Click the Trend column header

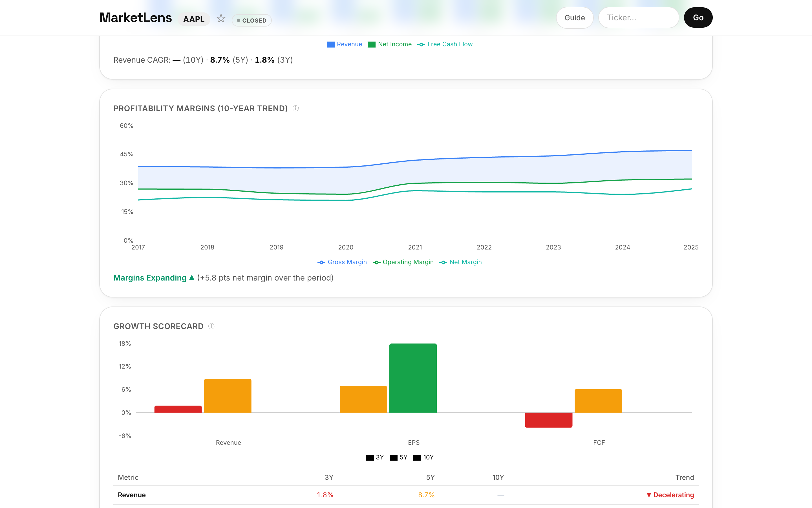(685, 478)
